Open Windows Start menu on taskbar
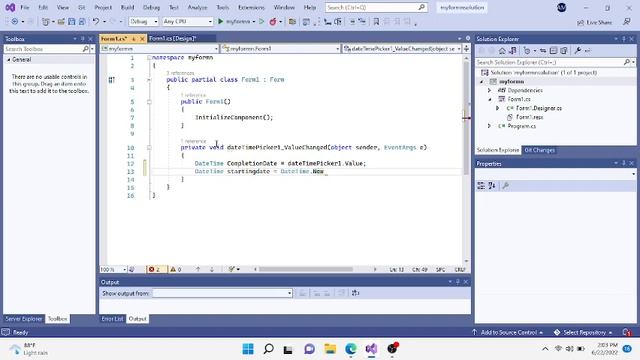 click(x=248, y=349)
